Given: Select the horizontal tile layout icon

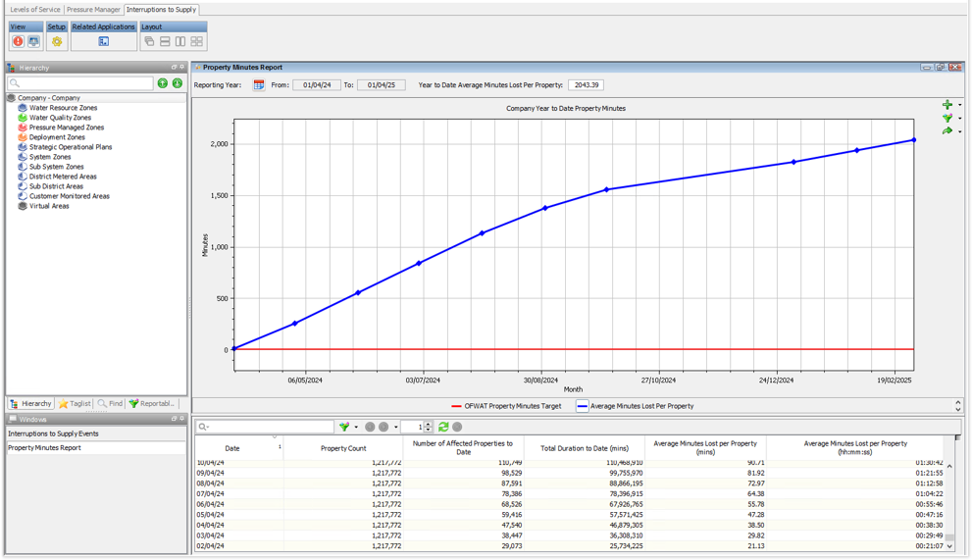Looking at the screenshot, I should tap(165, 41).
